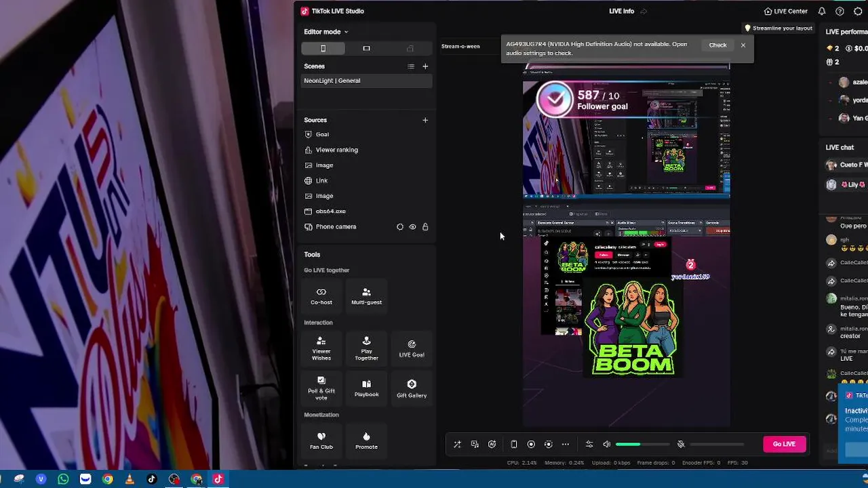Open the Viewer Wishes tool
This screenshot has width=868, height=488.
pos(321,348)
